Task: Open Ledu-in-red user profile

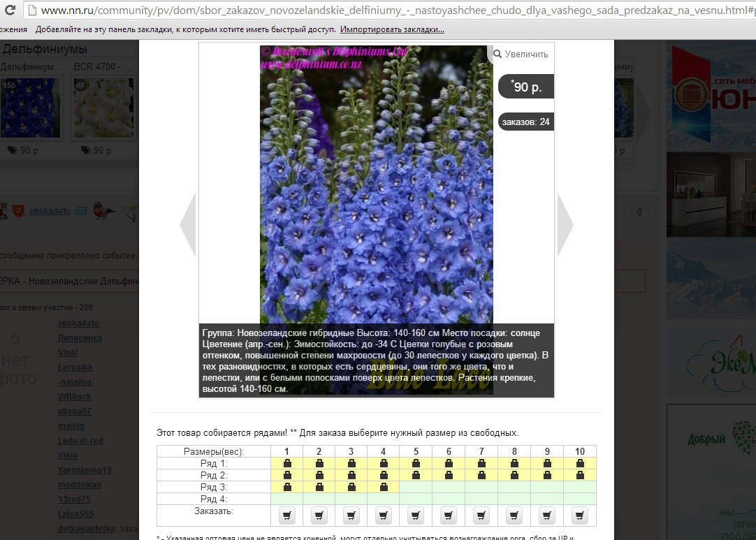Action: coord(80,441)
